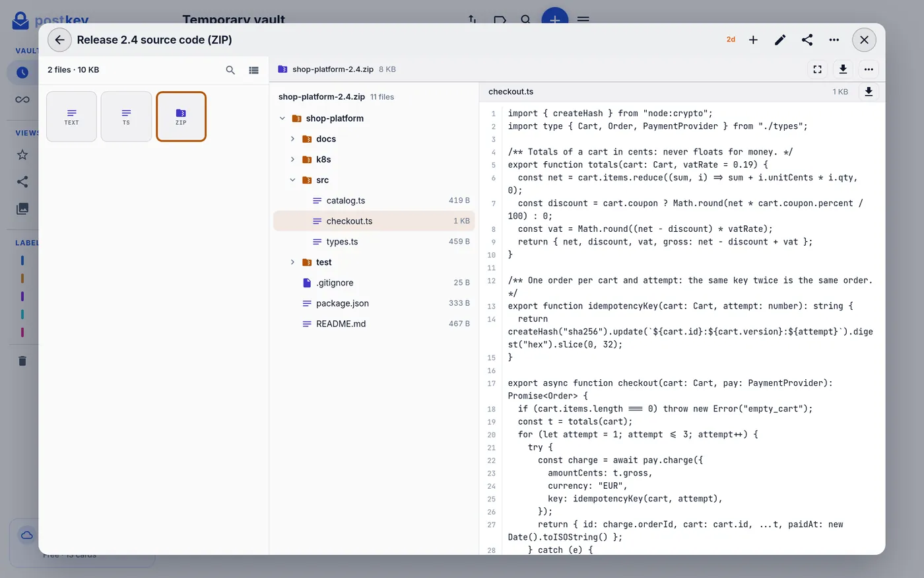Click the shop-platform-2.4.zip name in the viewer header
The width and height of the screenshot is (924, 578).
[x=333, y=69]
